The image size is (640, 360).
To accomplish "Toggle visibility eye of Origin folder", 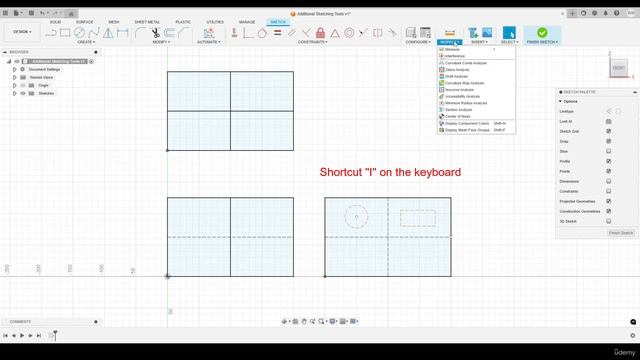I will [x=23, y=85].
